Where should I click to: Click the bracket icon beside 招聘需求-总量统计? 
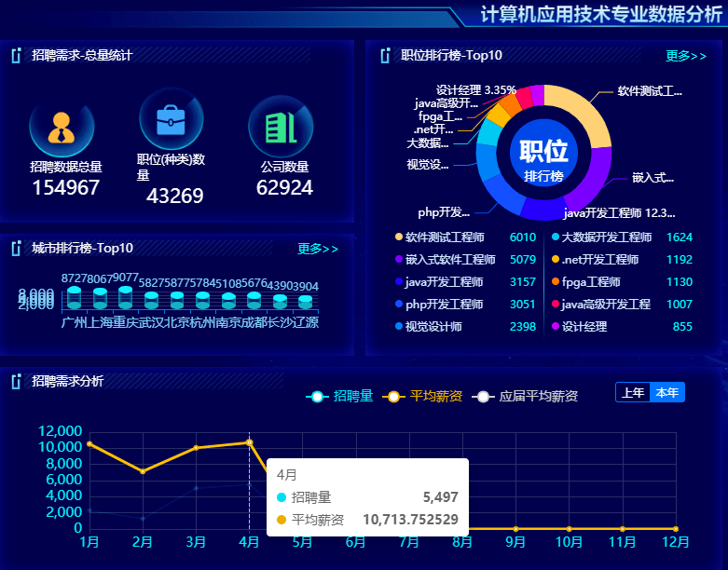point(16,56)
